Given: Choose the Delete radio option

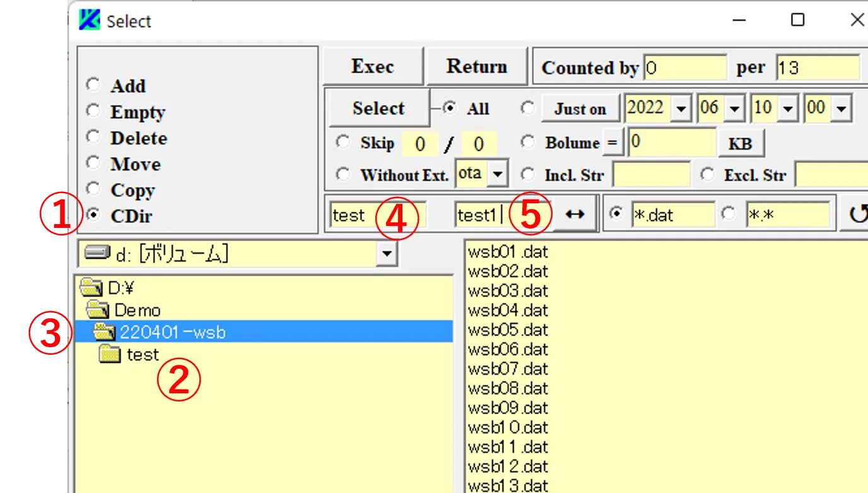Looking at the screenshot, I should [x=93, y=136].
